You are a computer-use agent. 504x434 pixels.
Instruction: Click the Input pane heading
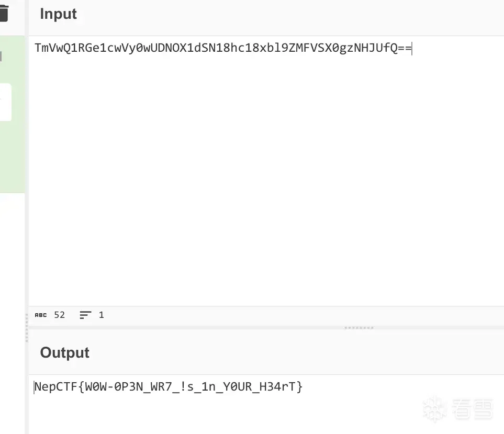tap(59, 14)
